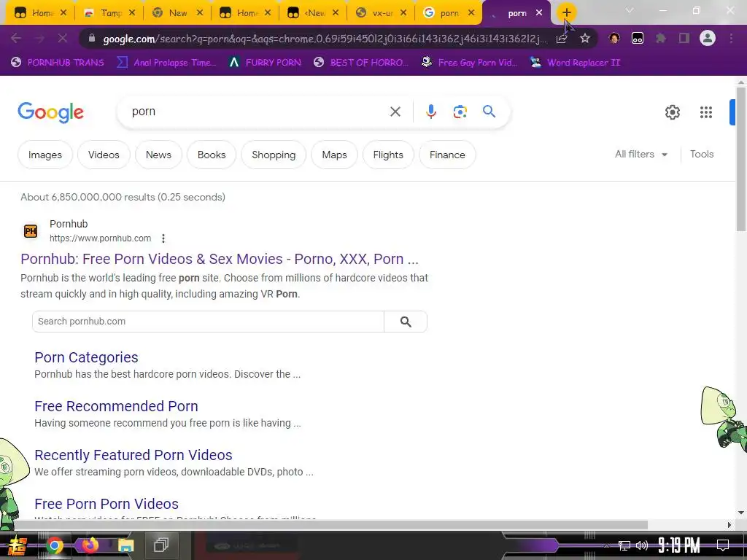Expand the All filters dropdown

[641, 155]
